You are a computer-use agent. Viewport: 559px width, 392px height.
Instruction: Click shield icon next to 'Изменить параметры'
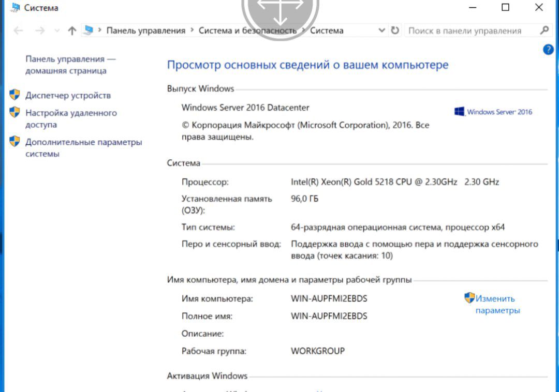click(x=469, y=298)
